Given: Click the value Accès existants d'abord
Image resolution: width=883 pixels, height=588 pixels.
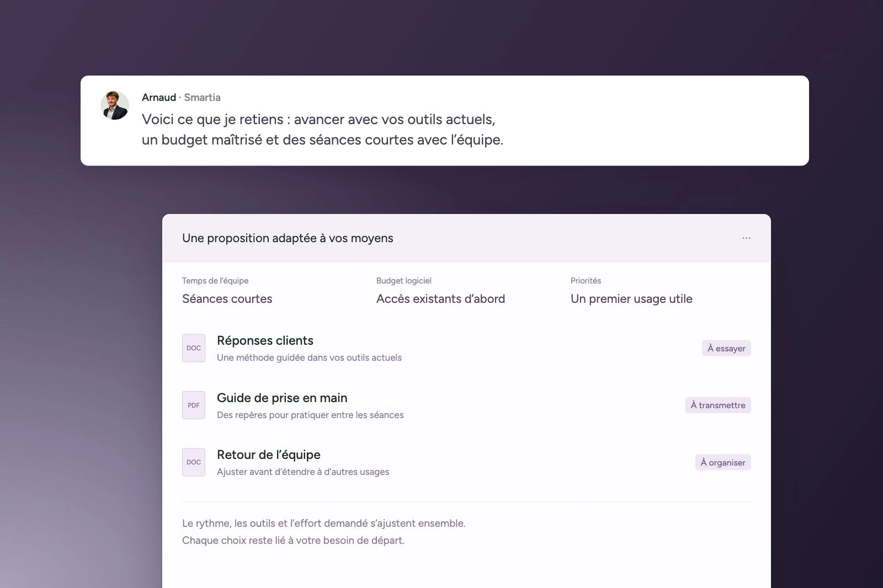Looking at the screenshot, I should (440, 299).
